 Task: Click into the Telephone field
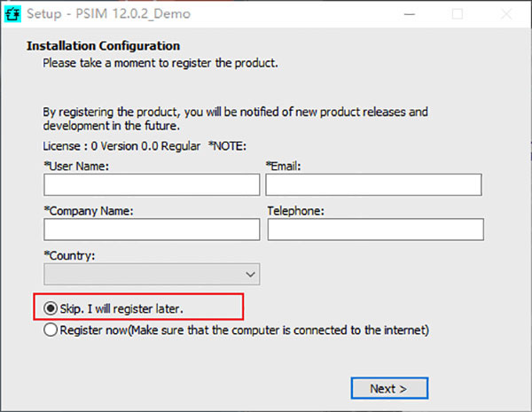point(376,229)
